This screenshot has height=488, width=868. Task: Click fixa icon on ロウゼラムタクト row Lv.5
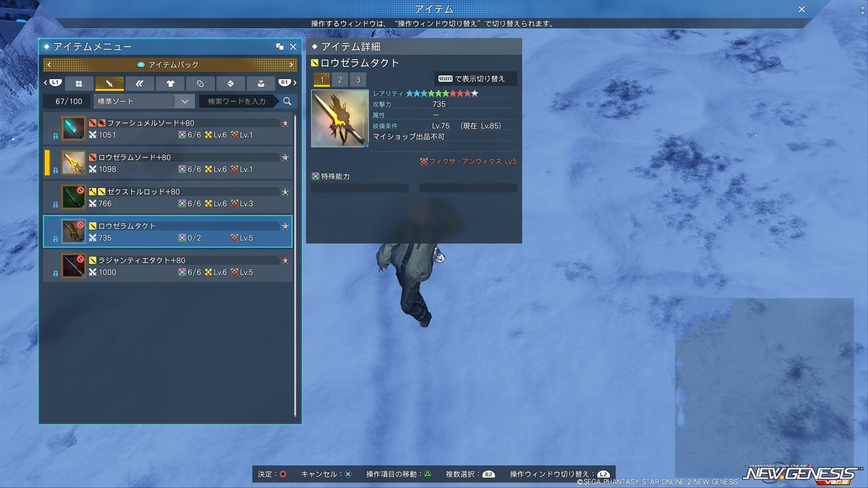[x=234, y=237]
